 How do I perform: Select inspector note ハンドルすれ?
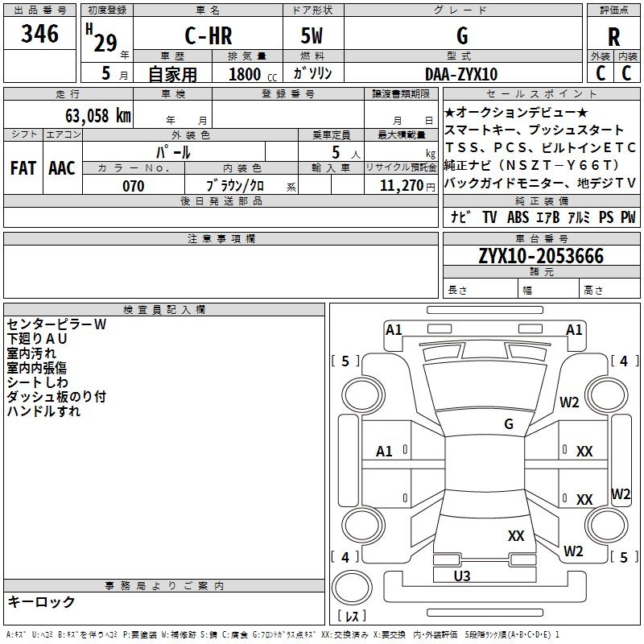43,411
